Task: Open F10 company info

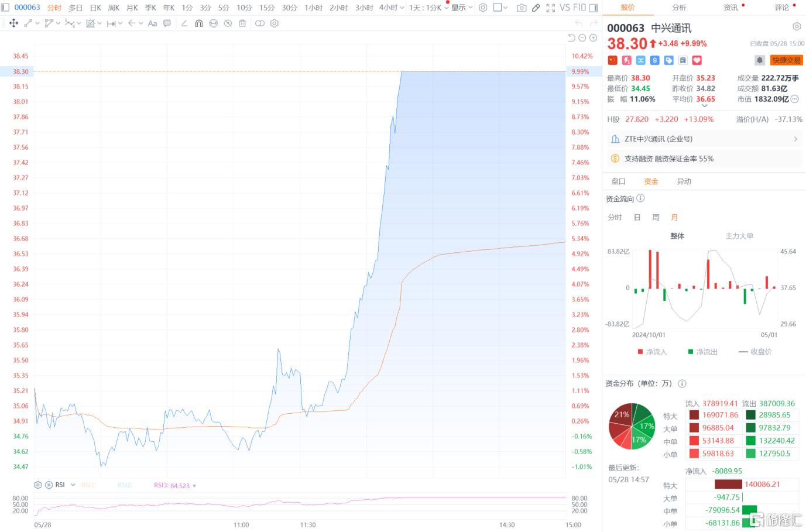Action: 579,8
